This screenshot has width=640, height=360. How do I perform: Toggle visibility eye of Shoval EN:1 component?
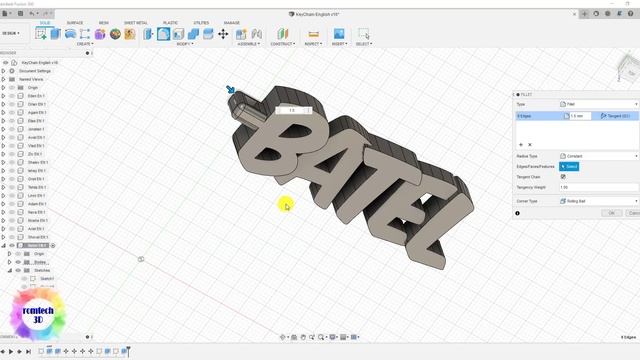(x=12, y=237)
